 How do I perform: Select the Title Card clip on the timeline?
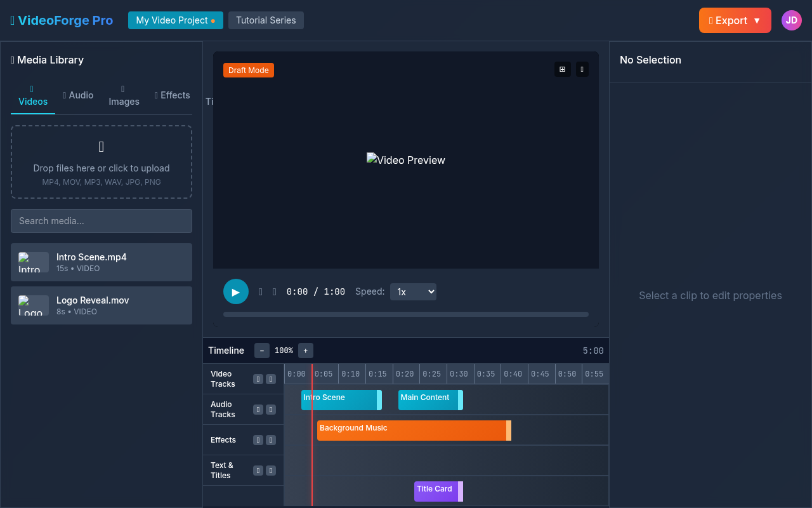click(436, 491)
